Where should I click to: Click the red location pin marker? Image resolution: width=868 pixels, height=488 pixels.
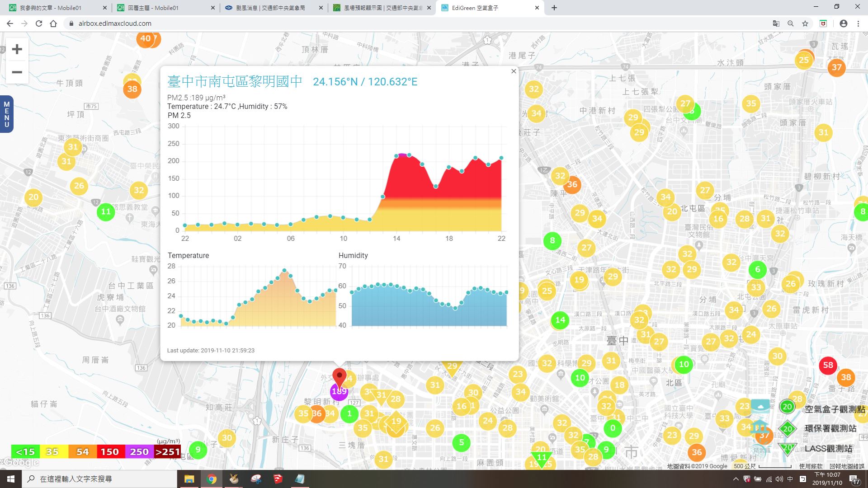click(x=339, y=378)
